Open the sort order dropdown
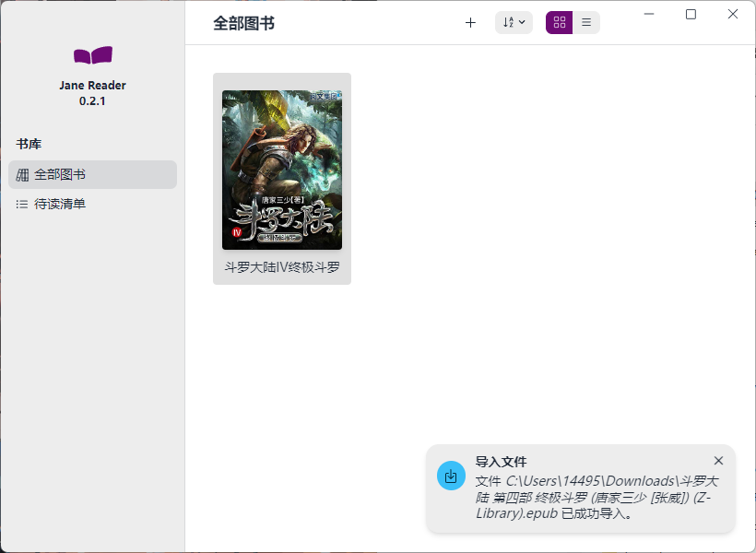The image size is (756, 553). [514, 23]
